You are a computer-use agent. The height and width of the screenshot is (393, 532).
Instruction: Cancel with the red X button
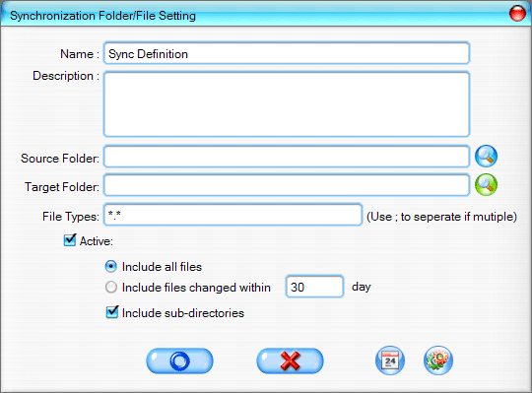click(290, 361)
